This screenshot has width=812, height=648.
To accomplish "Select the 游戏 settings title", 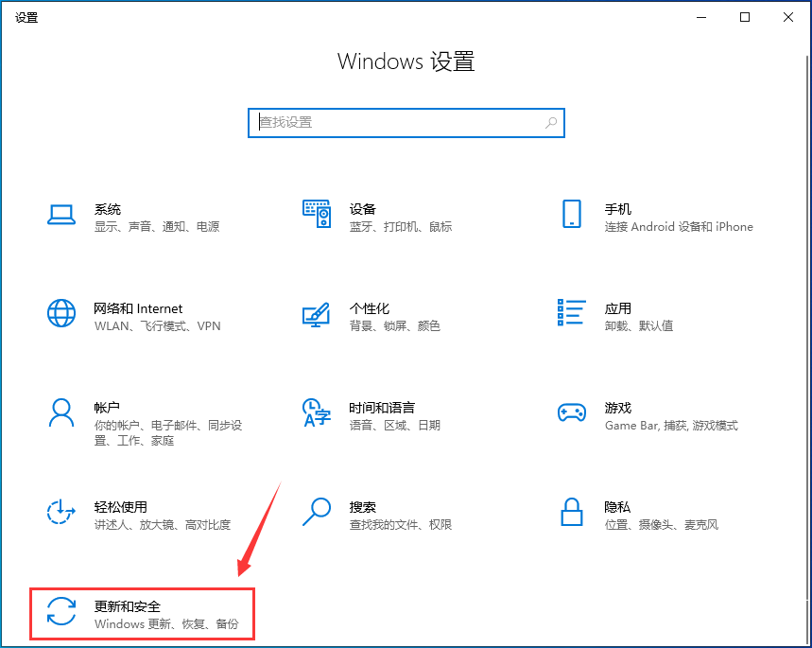I will click(x=618, y=408).
